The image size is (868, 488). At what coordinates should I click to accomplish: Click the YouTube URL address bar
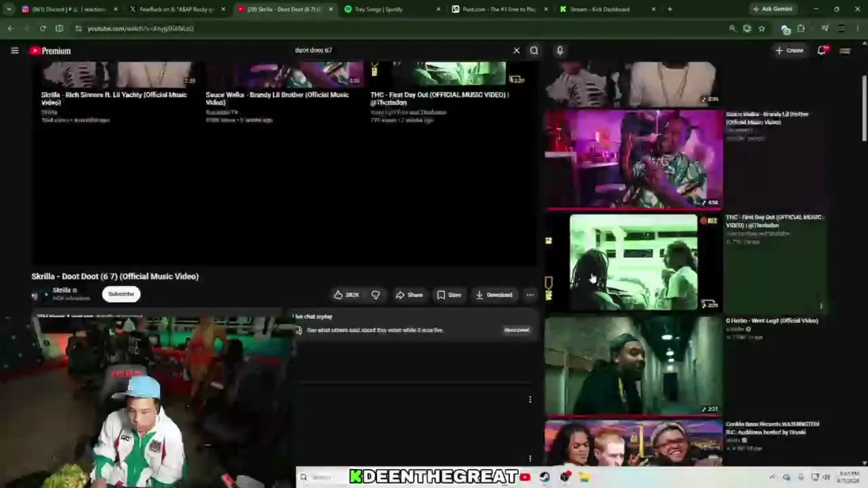[400, 28]
